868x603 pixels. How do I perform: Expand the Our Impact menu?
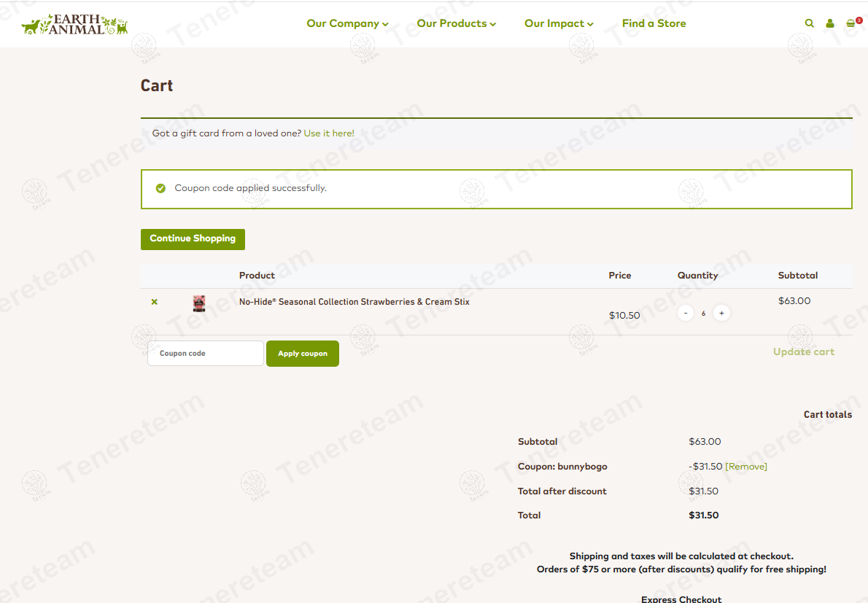point(559,23)
